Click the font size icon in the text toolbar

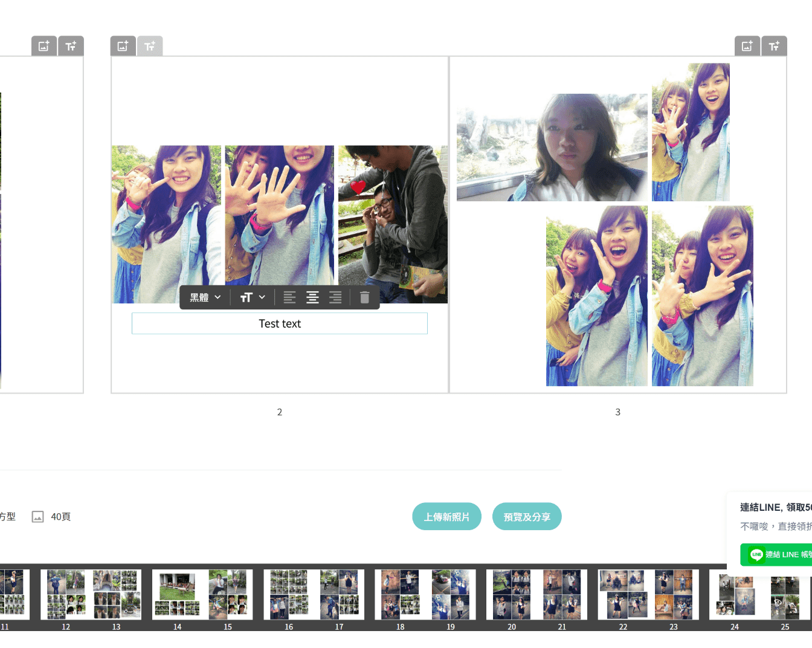coord(247,297)
